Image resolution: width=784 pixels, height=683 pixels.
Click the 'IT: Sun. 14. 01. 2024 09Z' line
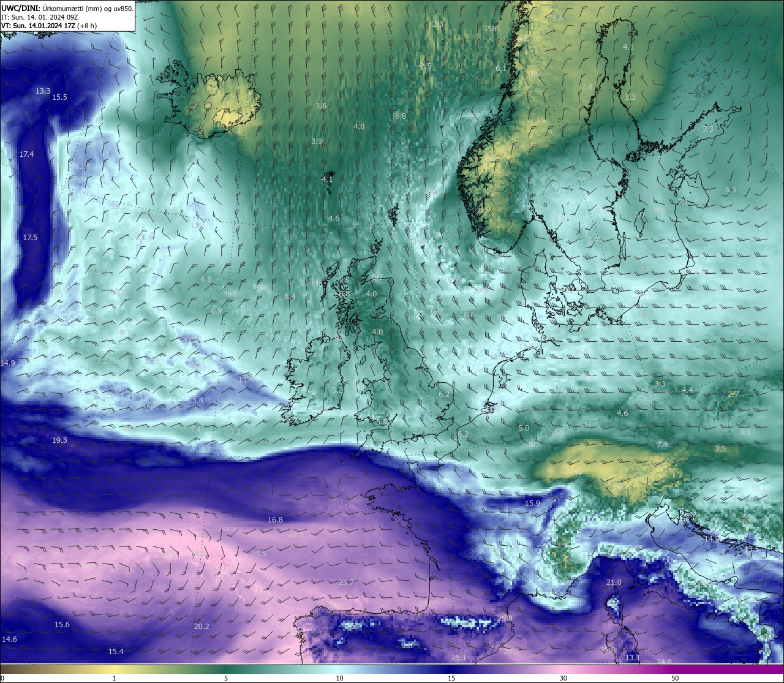coord(39,17)
